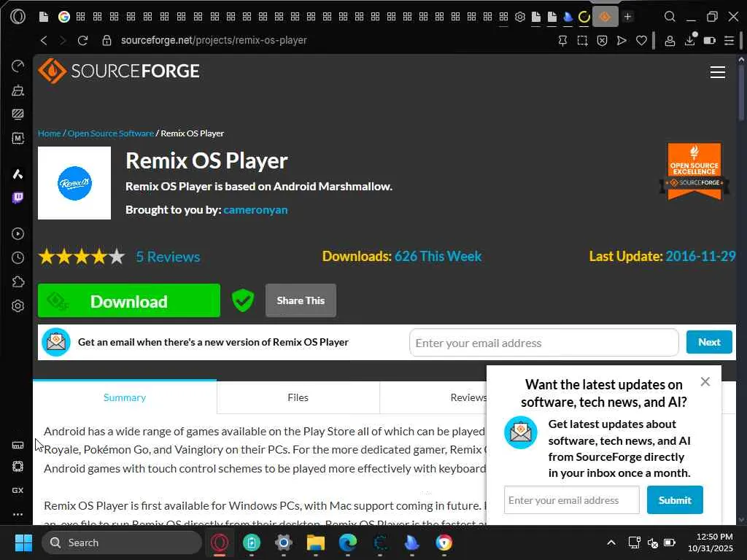Open the 5 Reviews link
The height and width of the screenshot is (560, 747).
[168, 257]
